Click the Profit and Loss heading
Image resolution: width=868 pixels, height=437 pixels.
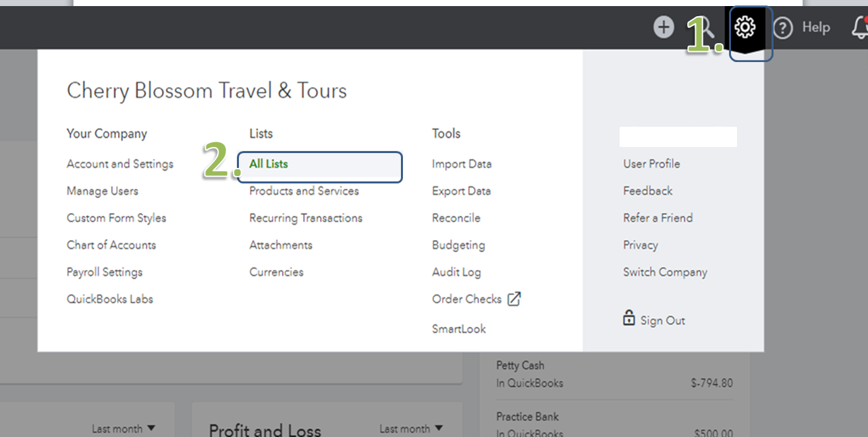tap(265, 430)
